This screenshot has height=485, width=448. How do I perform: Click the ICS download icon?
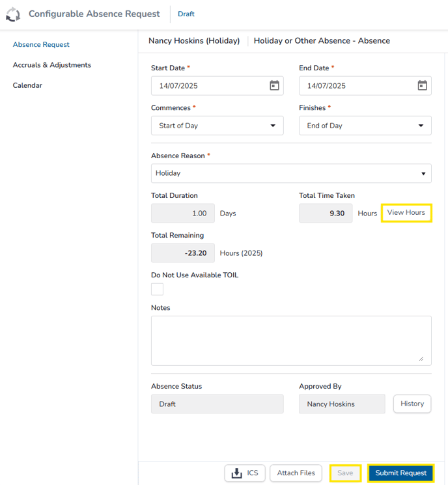click(236, 473)
